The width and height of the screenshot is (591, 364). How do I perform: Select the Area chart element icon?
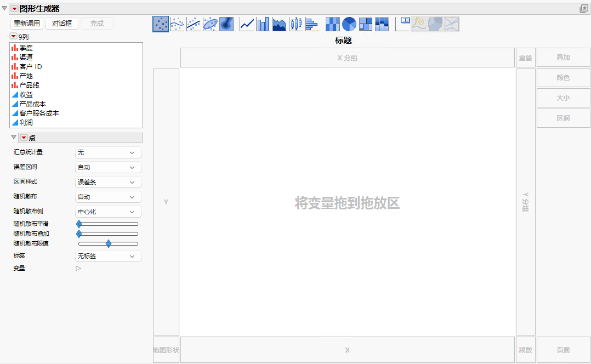tap(279, 24)
